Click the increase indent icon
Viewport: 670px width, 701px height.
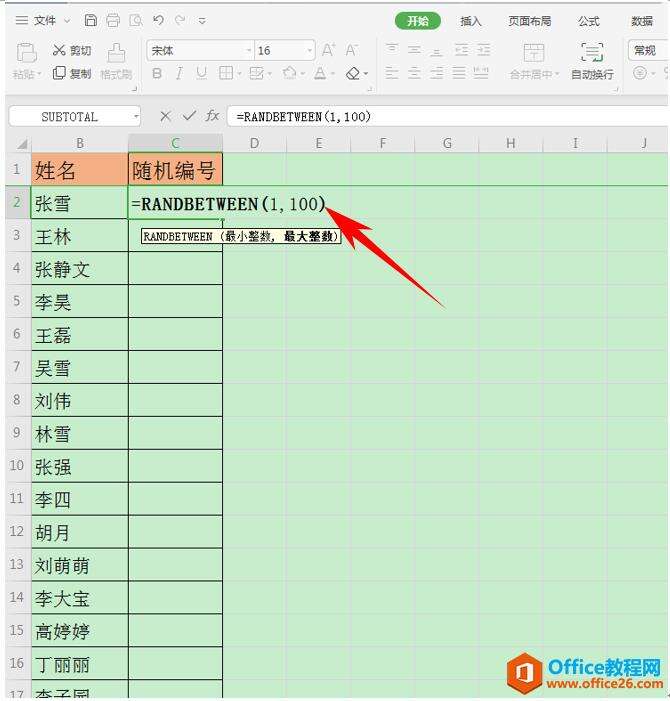pos(483,50)
